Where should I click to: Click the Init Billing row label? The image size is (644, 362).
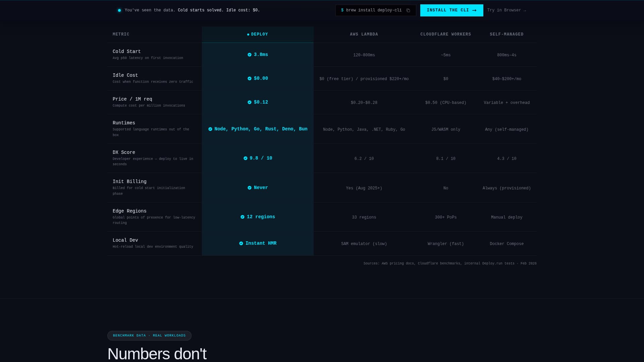129,182
